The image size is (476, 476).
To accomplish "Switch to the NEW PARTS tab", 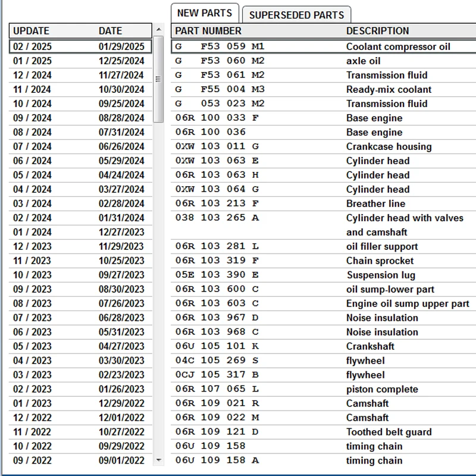I will [x=205, y=13].
